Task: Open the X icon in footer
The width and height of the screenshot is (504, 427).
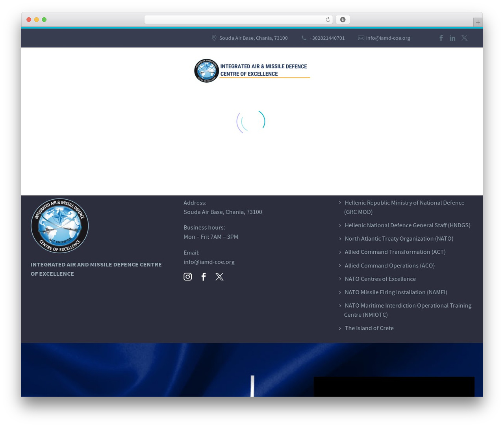Action: pos(220,277)
